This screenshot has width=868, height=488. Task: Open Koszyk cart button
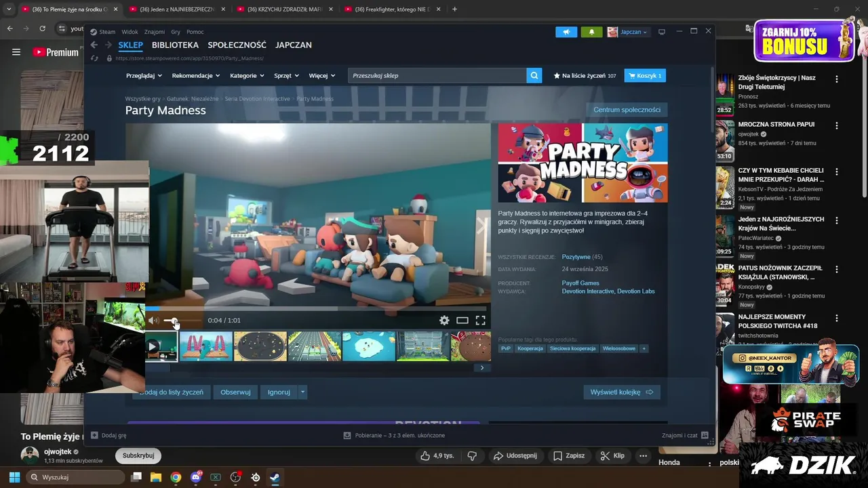(645, 75)
